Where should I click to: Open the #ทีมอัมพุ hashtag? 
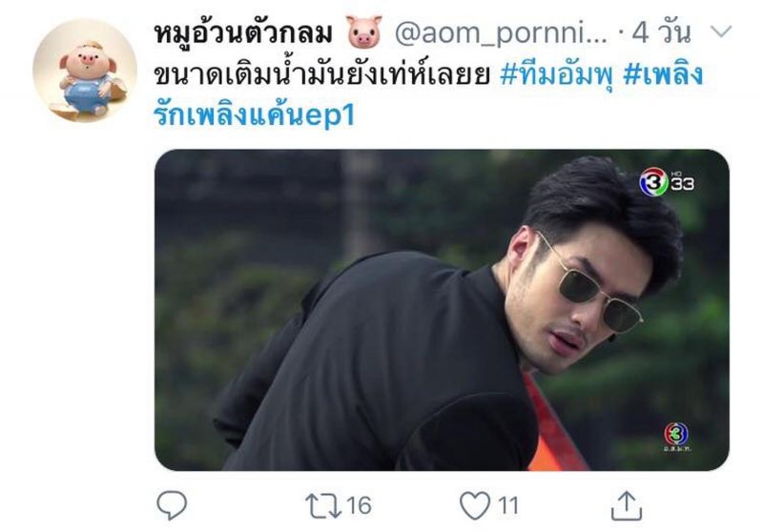[556, 76]
